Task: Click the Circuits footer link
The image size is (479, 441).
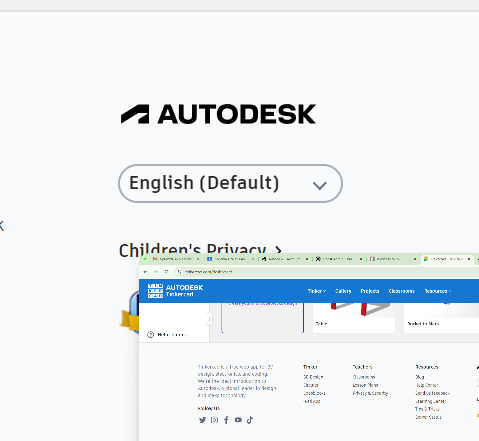Action: pos(311,385)
